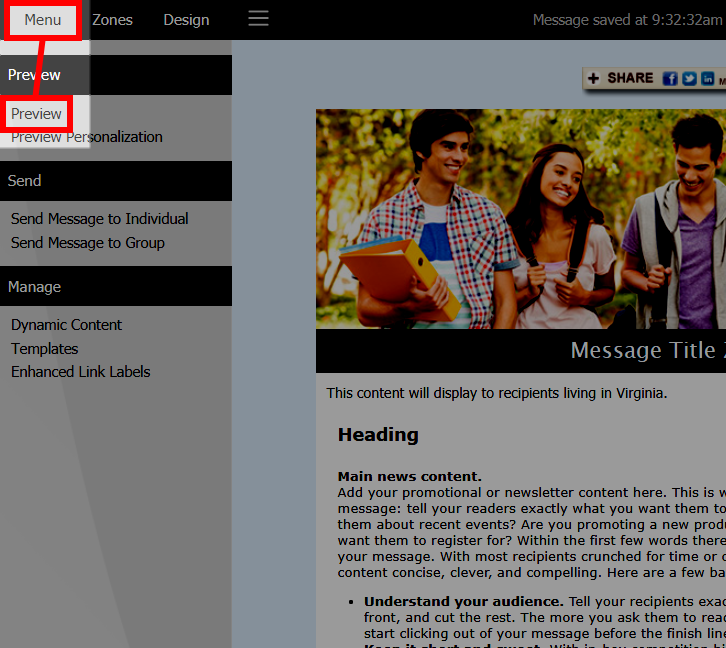Viewport: 726px width, 648px height.
Task: Click 'Understand your audience.' bullet text
Action: pyautogui.click(x=463, y=601)
